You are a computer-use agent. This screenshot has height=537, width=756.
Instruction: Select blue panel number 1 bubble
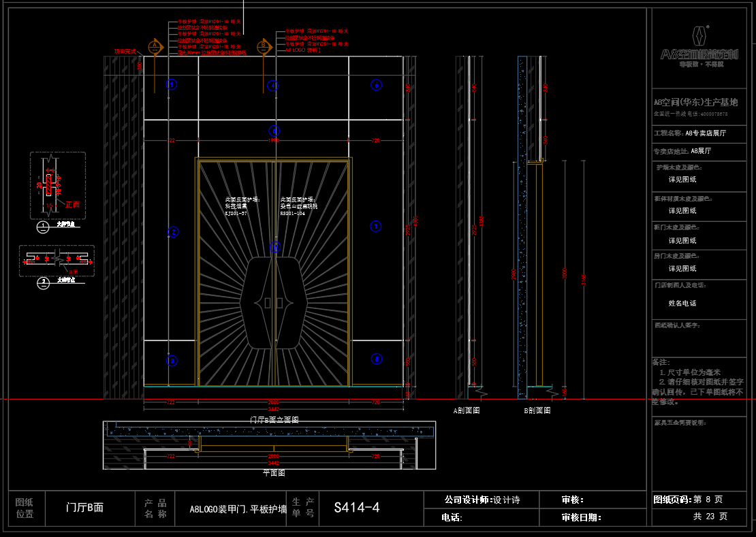(x=273, y=85)
